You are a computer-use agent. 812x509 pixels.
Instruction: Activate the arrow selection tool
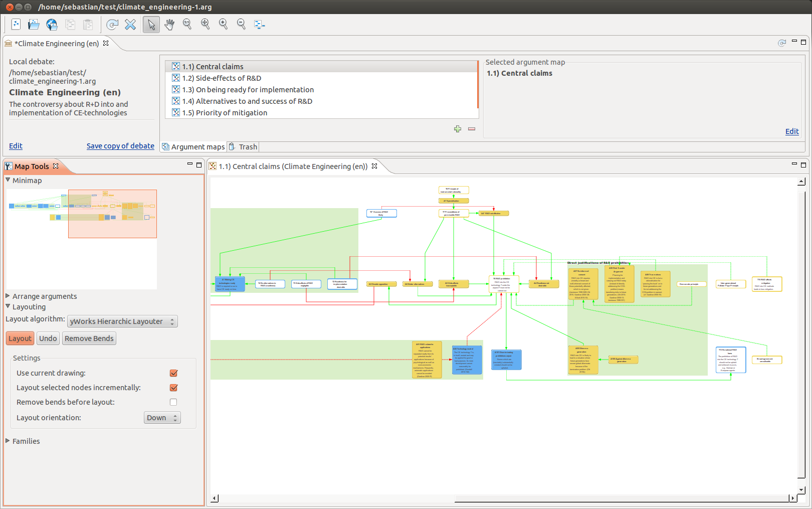(151, 24)
